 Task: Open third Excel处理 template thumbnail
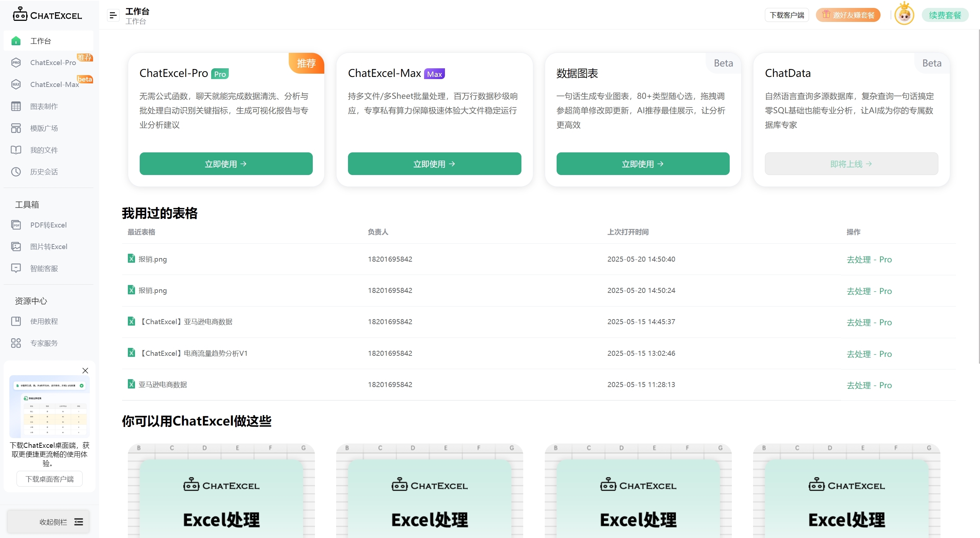[638, 491]
